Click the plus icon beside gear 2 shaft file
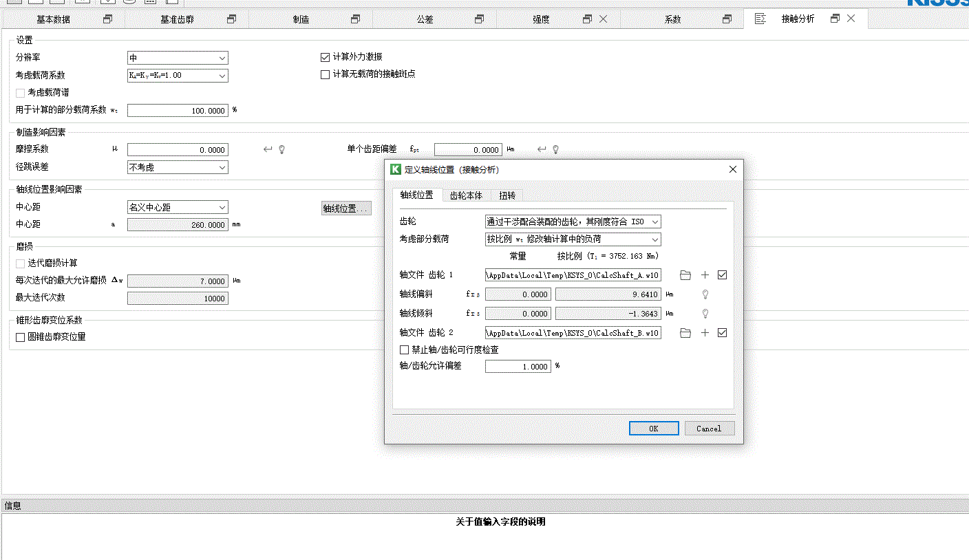 point(705,333)
